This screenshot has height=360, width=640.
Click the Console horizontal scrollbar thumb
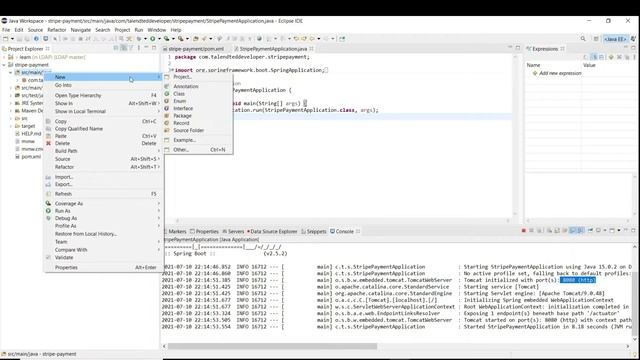pyautogui.click(x=272, y=346)
